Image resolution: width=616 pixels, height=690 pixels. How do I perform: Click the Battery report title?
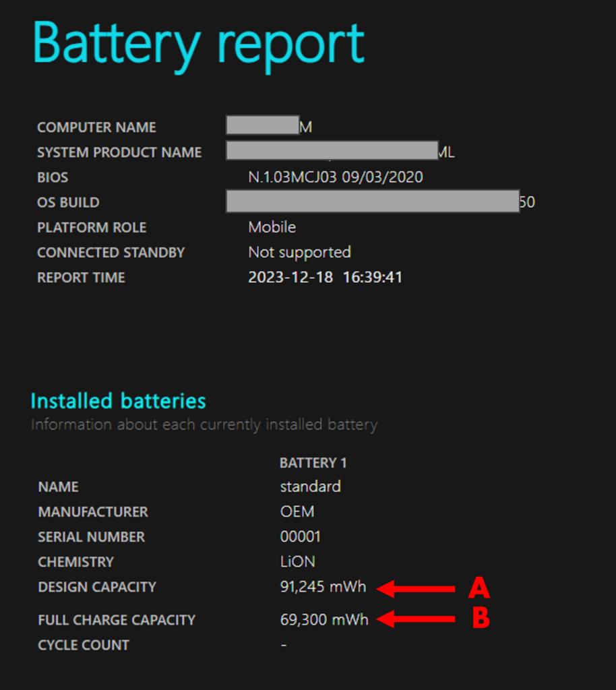(x=199, y=44)
